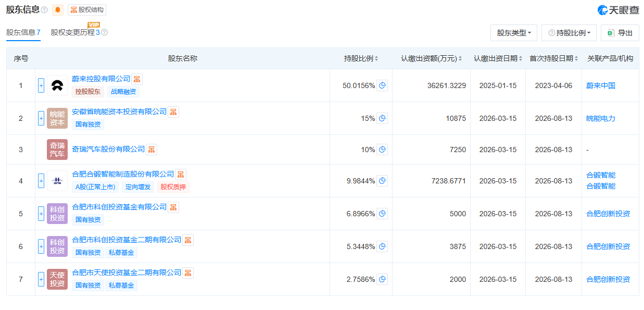Click help icon beside 股权变更历程 3
Image resolution: width=644 pixels, height=310 pixels.
coord(105,32)
